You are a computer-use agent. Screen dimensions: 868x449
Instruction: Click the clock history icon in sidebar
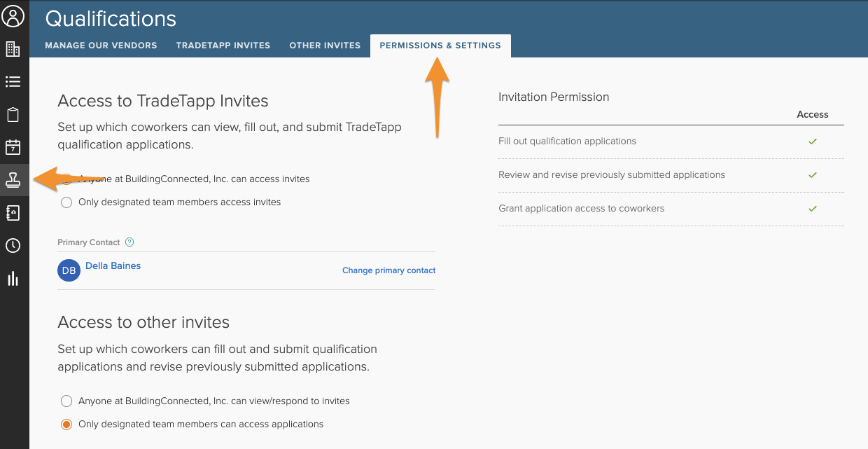coord(13,246)
